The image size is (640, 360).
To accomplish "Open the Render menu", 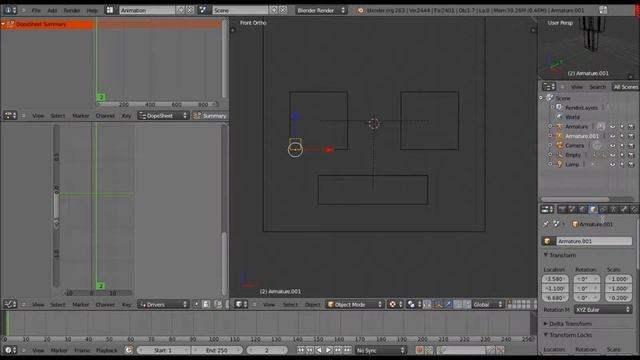I will [72, 10].
